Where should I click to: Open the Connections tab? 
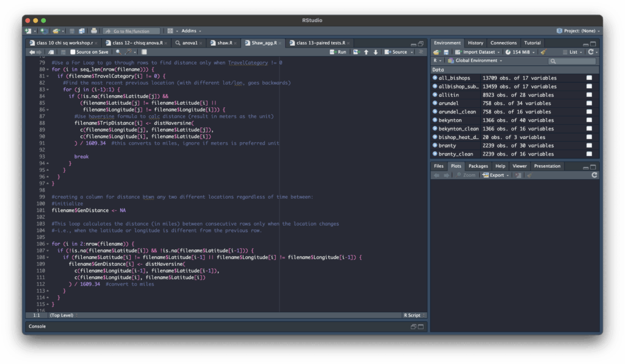pos(504,43)
